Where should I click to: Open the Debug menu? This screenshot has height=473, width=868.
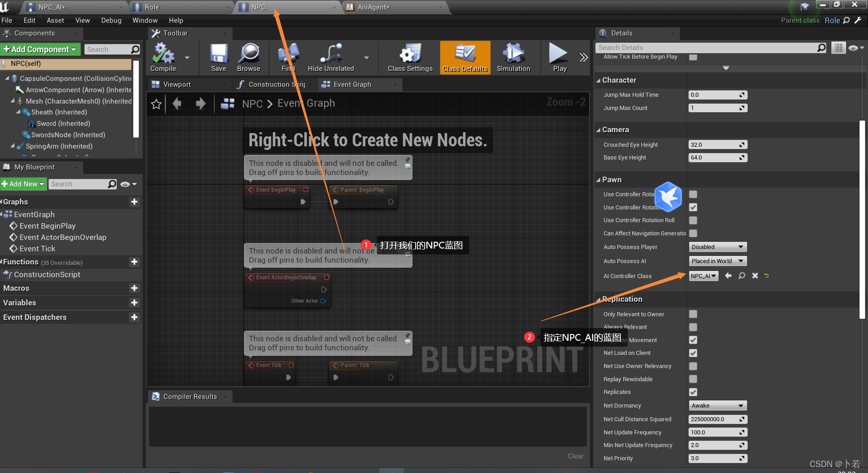point(111,20)
